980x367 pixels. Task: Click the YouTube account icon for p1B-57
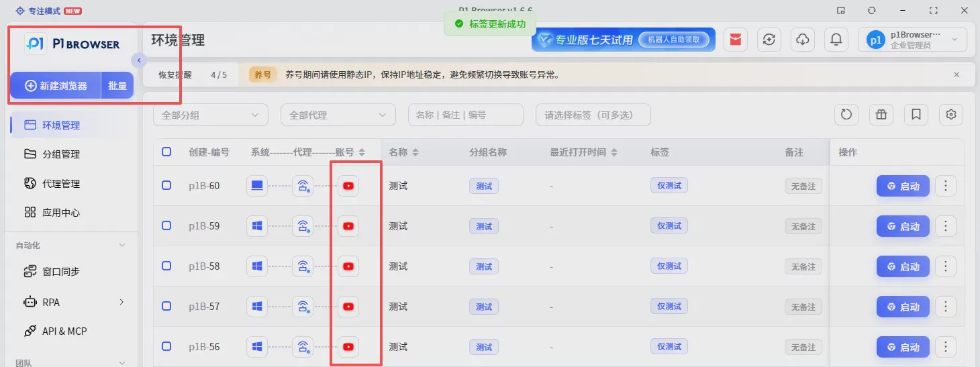[348, 307]
